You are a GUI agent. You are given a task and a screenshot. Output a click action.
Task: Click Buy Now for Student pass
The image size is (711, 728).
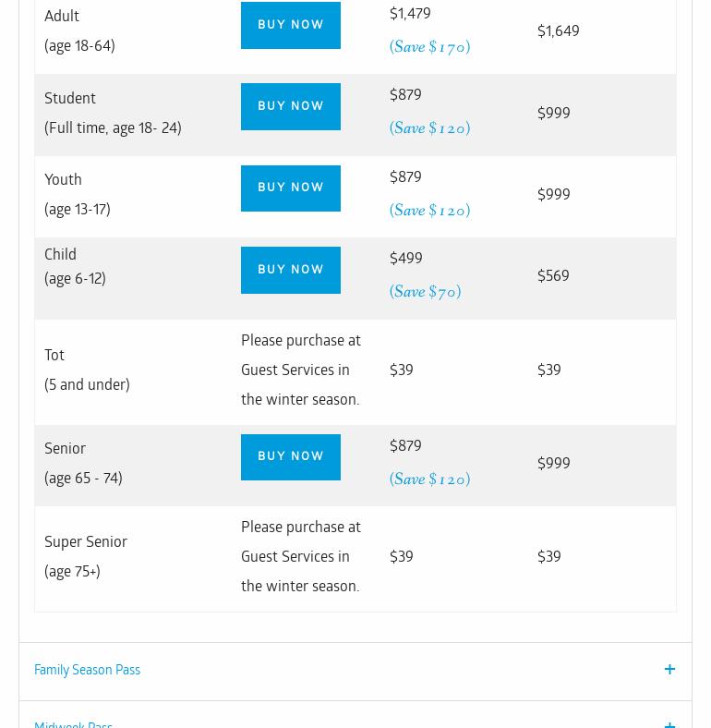290,106
